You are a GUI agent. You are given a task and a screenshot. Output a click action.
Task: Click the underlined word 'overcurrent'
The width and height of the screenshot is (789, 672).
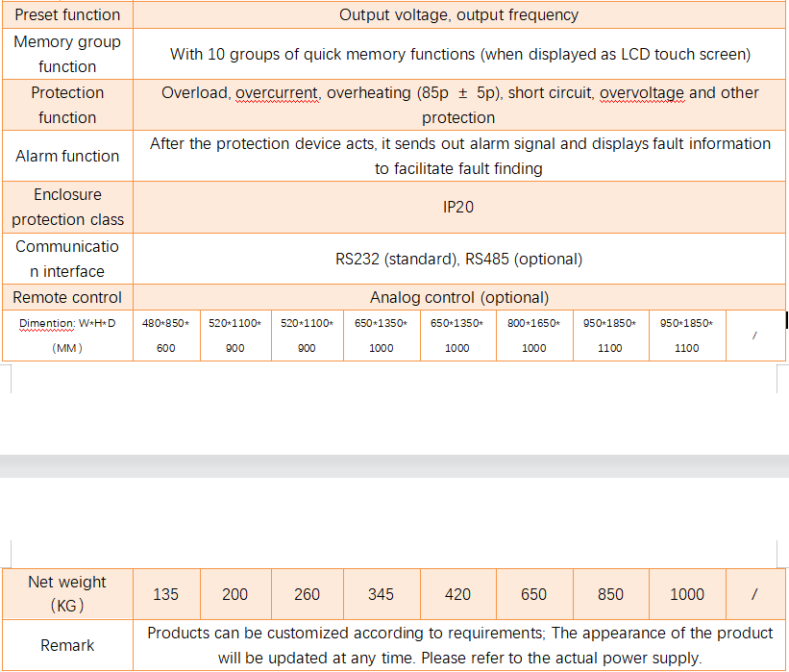(277, 93)
